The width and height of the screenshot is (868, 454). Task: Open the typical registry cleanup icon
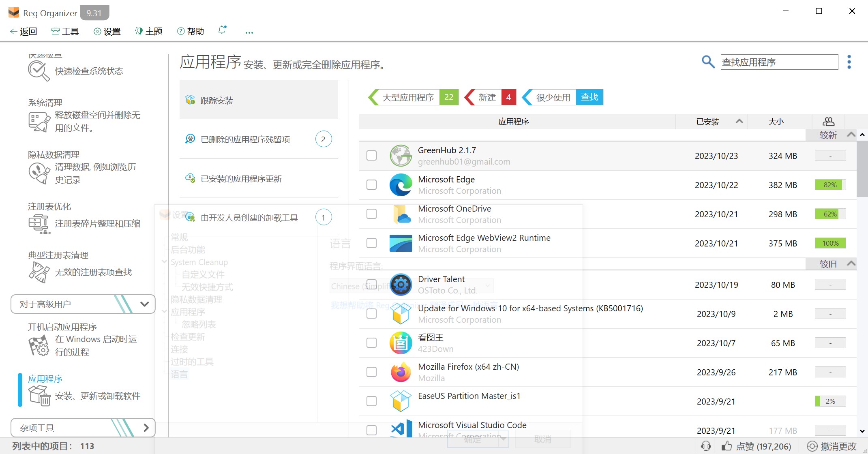(x=39, y=272)
